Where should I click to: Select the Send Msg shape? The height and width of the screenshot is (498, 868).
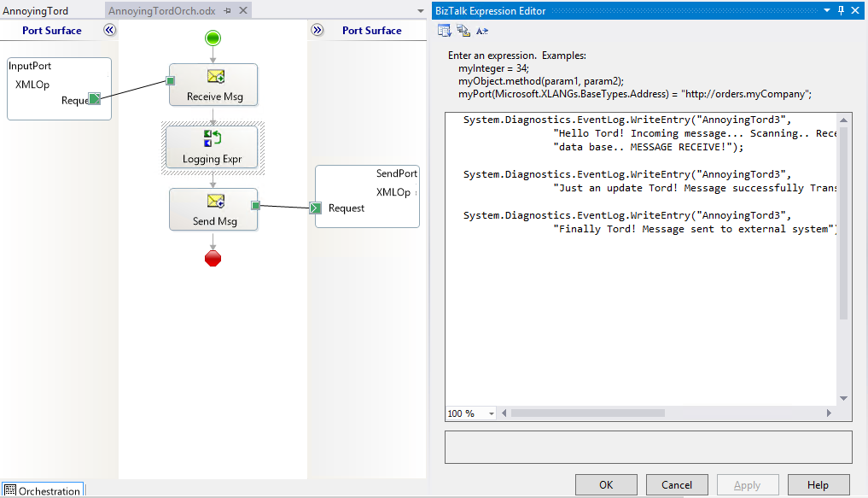(213, 210)
